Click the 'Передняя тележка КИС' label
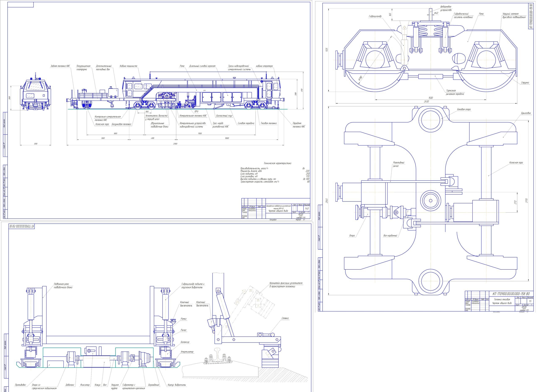The width and height of the screenshot is (537, 392). point(299,125)
